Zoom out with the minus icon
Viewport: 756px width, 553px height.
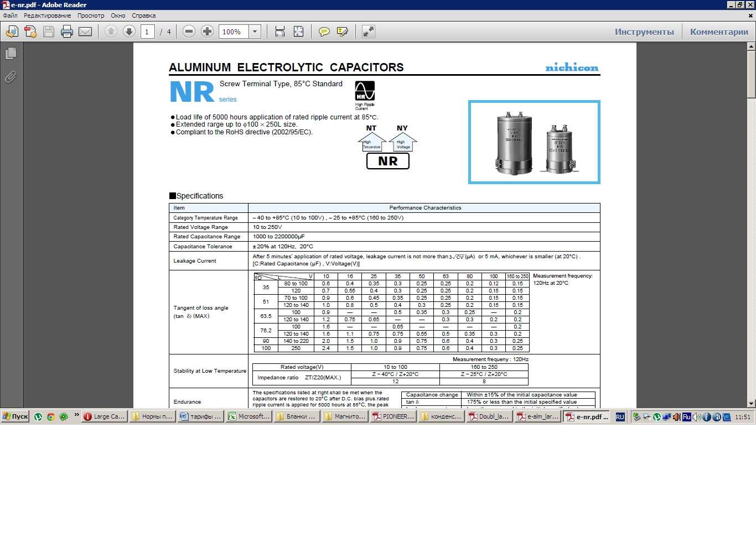(189, 32)
